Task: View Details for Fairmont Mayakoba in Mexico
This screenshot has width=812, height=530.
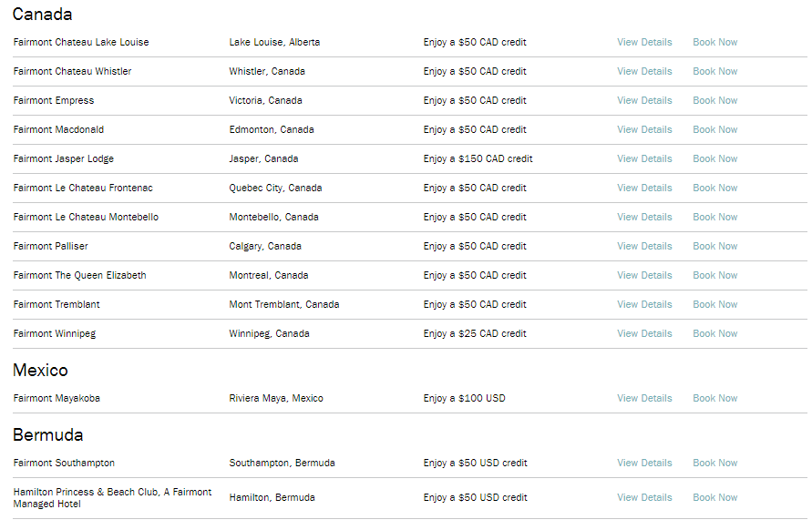Action: pyautogui.click(x=644, y=398)
